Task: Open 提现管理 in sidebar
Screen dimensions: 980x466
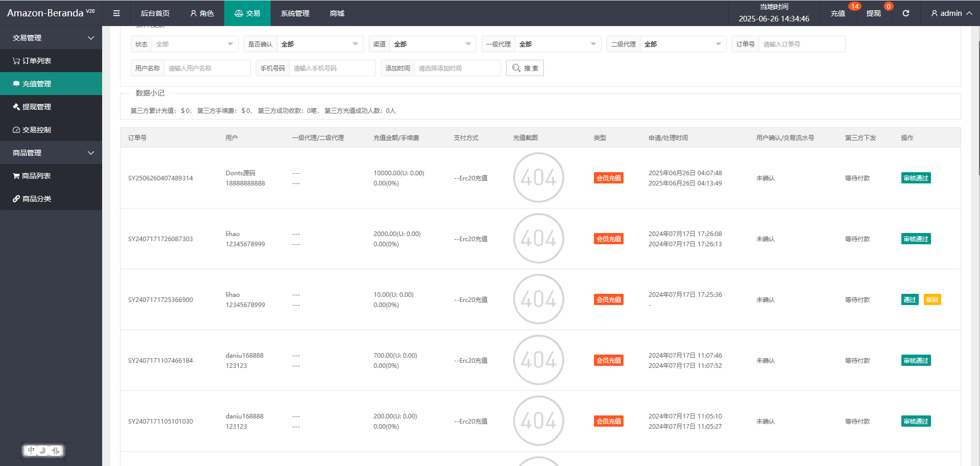Action: (x=51, y=107)
